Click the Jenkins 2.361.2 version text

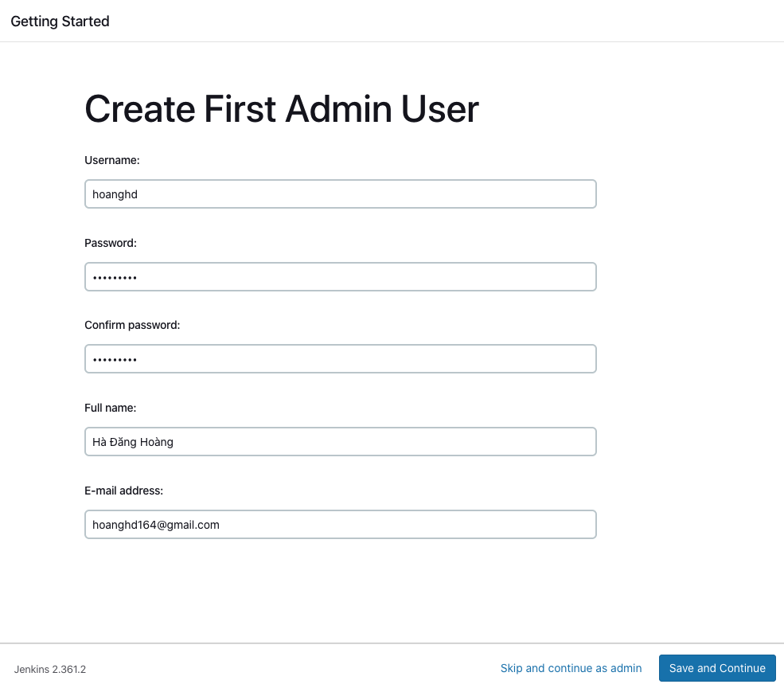[x=50, y=670]
